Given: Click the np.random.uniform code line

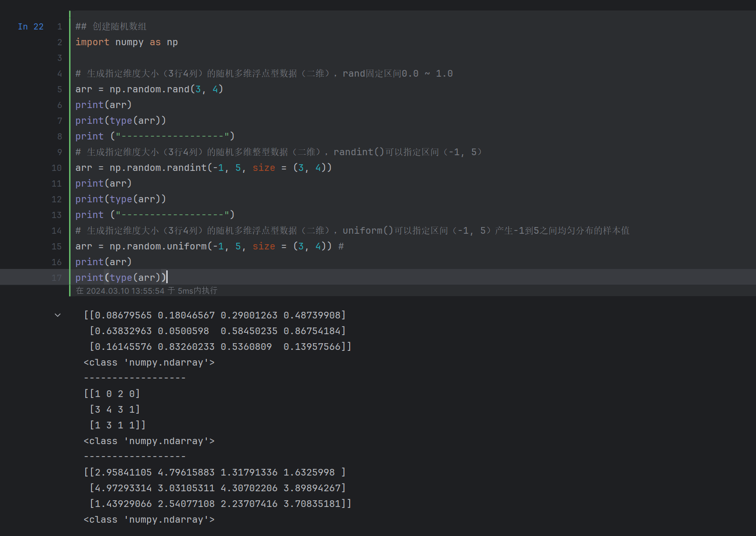Looking at the screenshot, I should [x=210, y=247].
